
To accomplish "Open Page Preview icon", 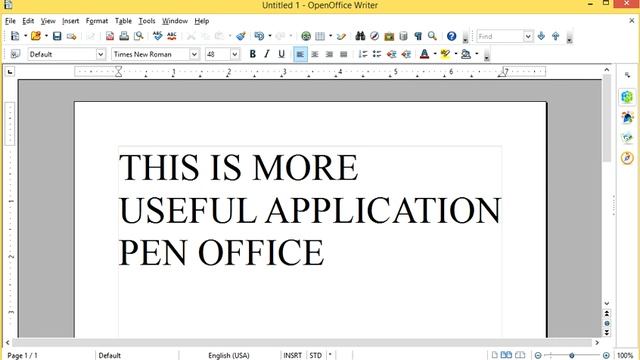I will pos(139,36).
